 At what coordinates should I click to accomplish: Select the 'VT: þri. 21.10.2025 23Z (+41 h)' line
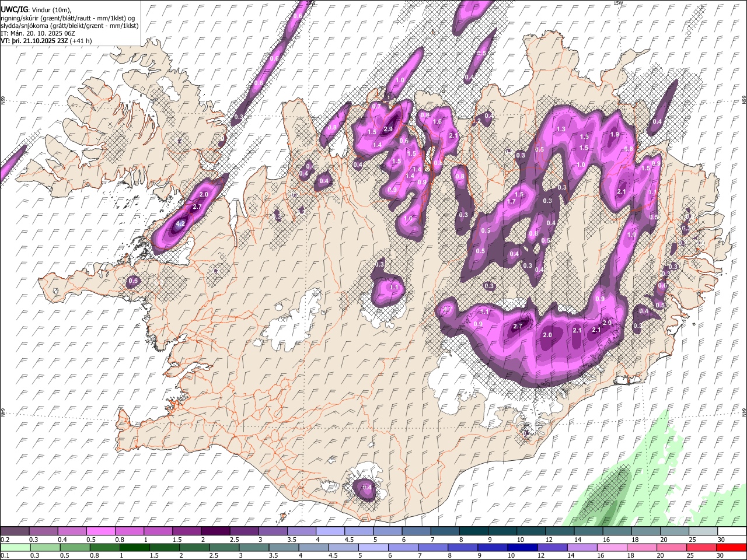pos(46,41)
